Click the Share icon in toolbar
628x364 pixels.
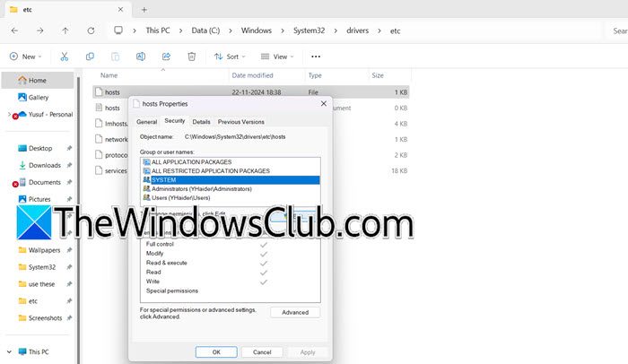166,56
